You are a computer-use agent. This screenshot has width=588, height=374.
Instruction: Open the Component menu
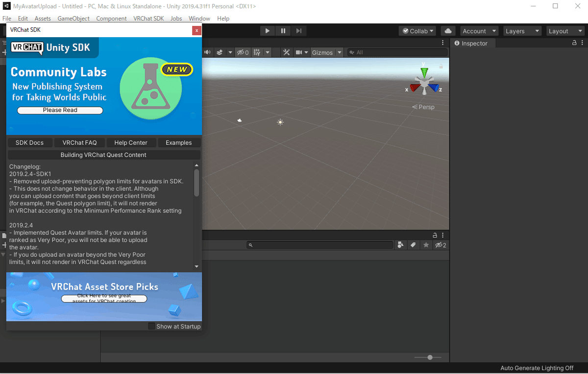[x=111, y=18]
